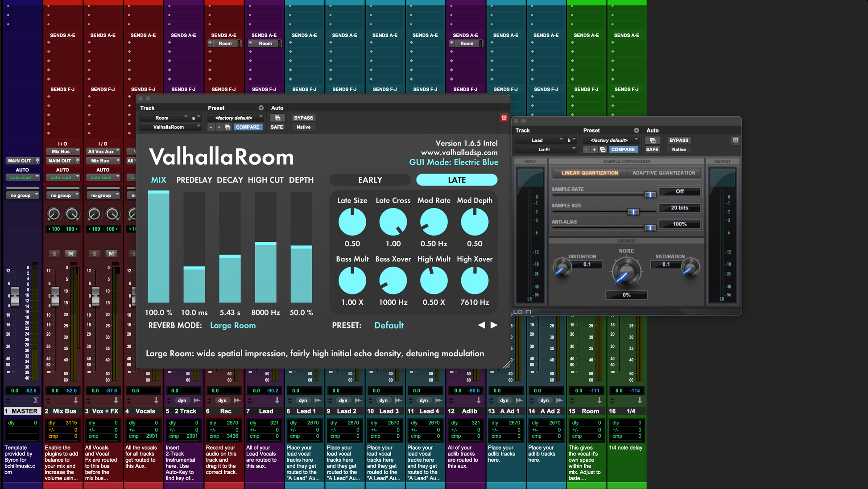Mute the Mix Bus track

tap(71, 253)
